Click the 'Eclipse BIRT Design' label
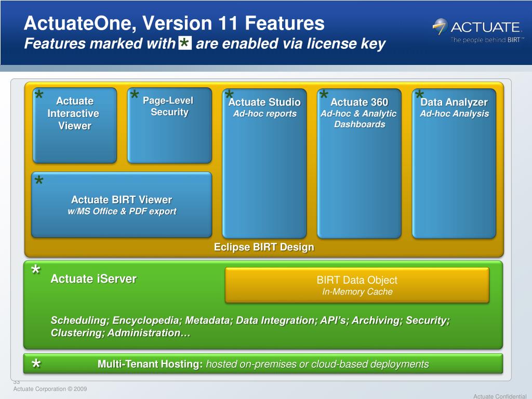 point(264,247)
